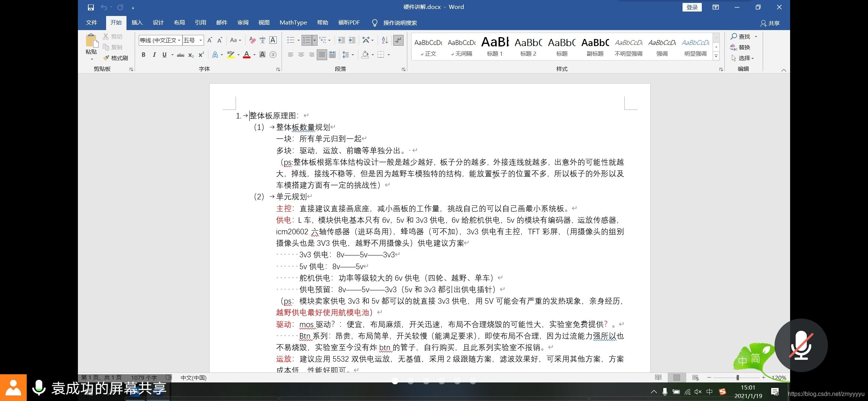
Task: Apply the 标题 1 style
Action: coord(495,46)
